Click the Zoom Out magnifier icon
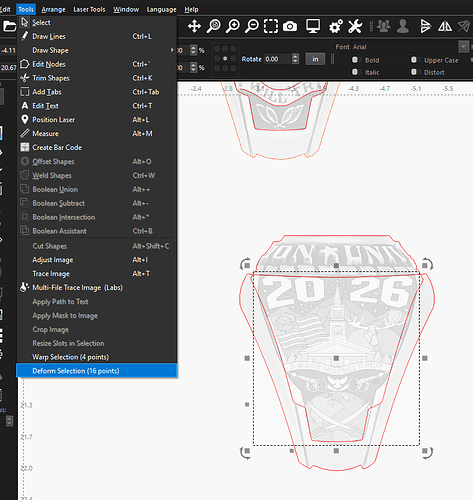Viewport: 473px width, 500px height. point(252,26)
